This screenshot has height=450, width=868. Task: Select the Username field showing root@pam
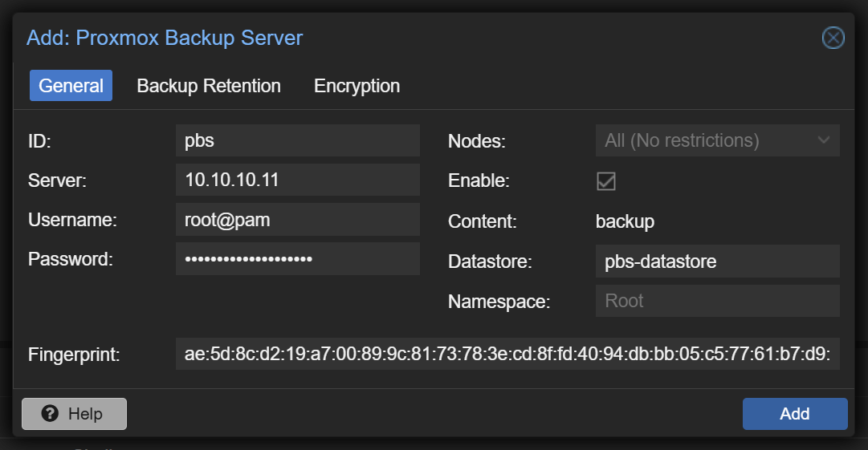[x=297, y=219]
